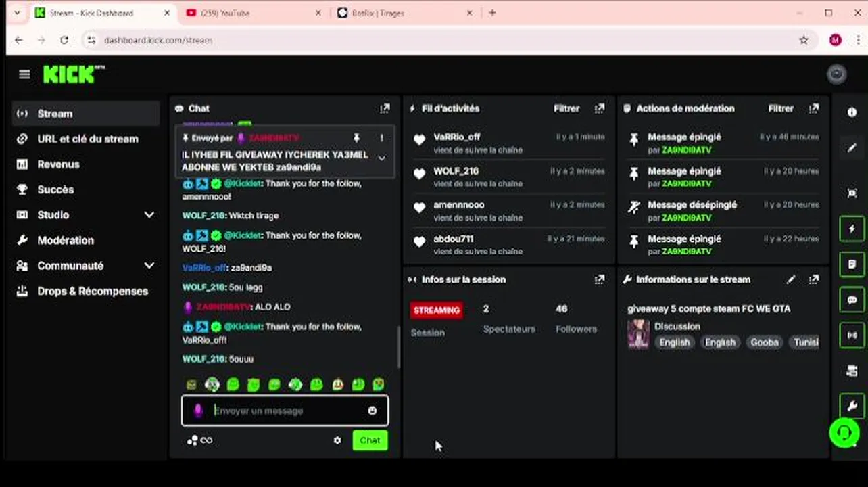
Task: Click the Chrome profile avatar M
Action: (x=836, y=40)
